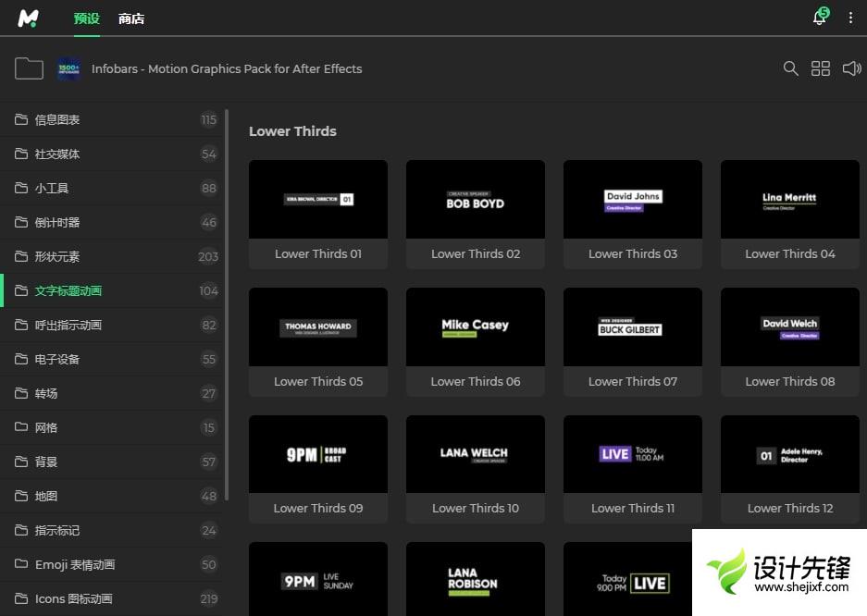Click the Infobars pack thumbnail icon
The height and width of the screenshot is (616, 867).
click(x=68, y=68)
